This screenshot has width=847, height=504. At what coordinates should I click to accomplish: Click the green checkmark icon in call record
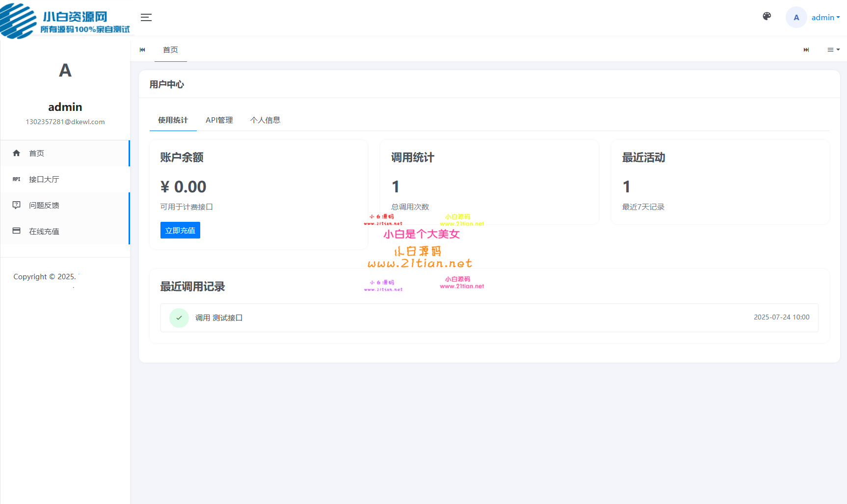click(x=179, y=318)
